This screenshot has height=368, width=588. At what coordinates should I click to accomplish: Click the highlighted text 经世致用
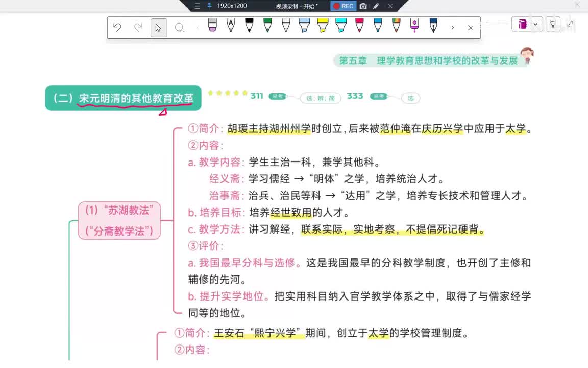(x=291, y=213)
